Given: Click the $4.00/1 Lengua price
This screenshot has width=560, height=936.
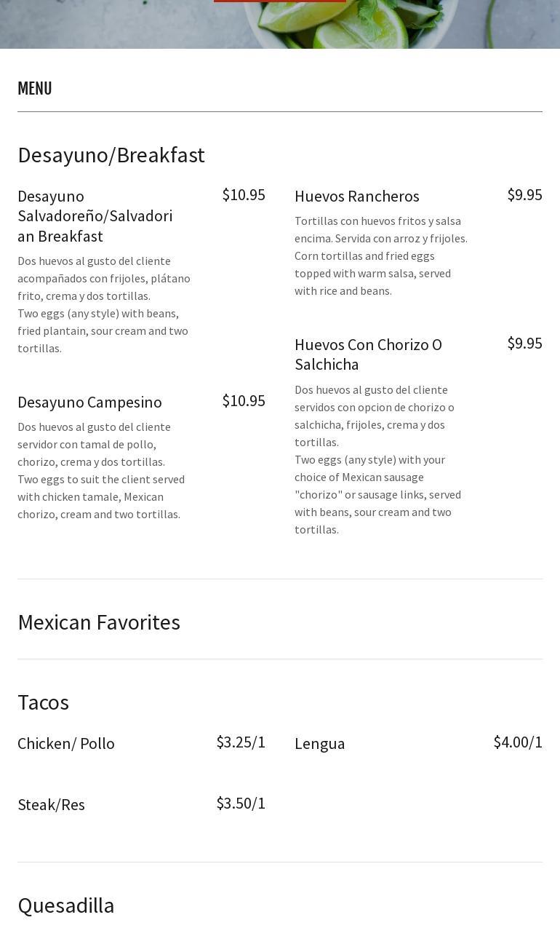Looking at the screenshot, I should (x=518, y=742).
